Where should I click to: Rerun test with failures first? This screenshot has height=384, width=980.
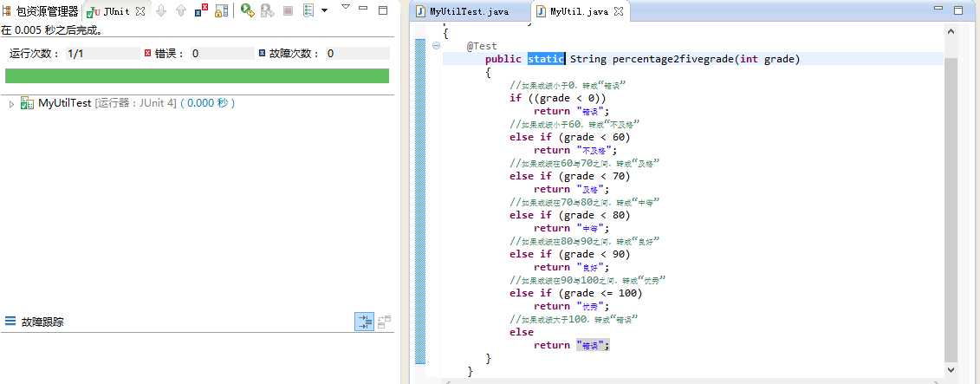click(x=268, y=10)
